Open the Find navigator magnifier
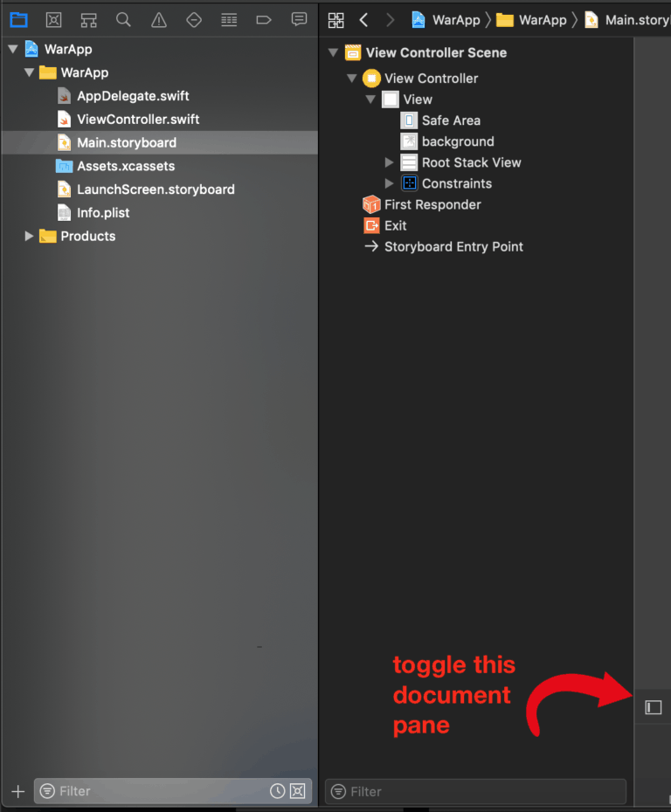The width and height of the screenshot is (671, 812). 123,20
